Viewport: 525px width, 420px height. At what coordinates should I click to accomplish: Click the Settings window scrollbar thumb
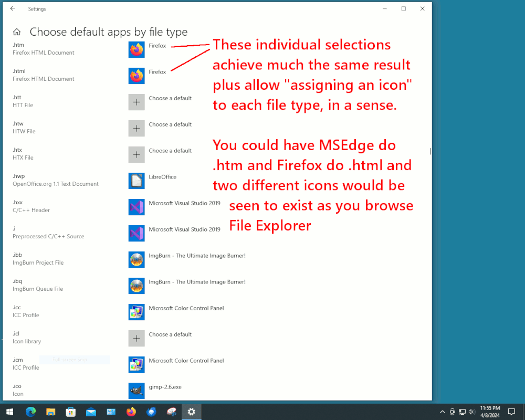tap(430, 151)
